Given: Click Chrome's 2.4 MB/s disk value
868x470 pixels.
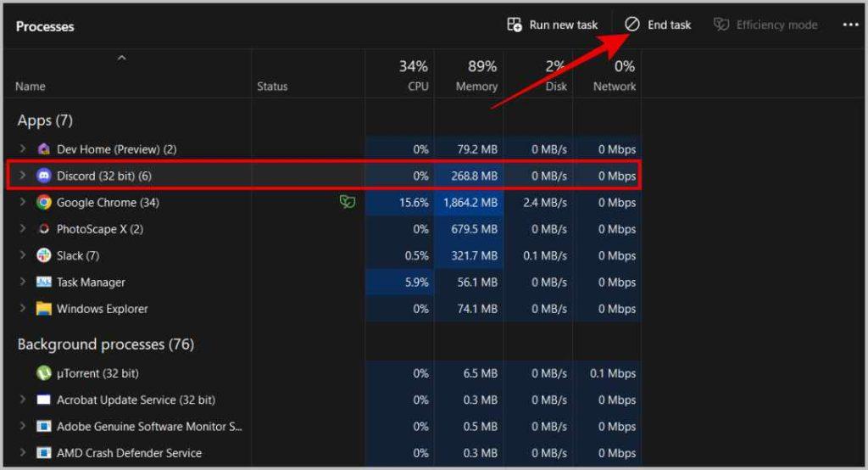Looking at the screenshot, I should (x=545, y=202).
